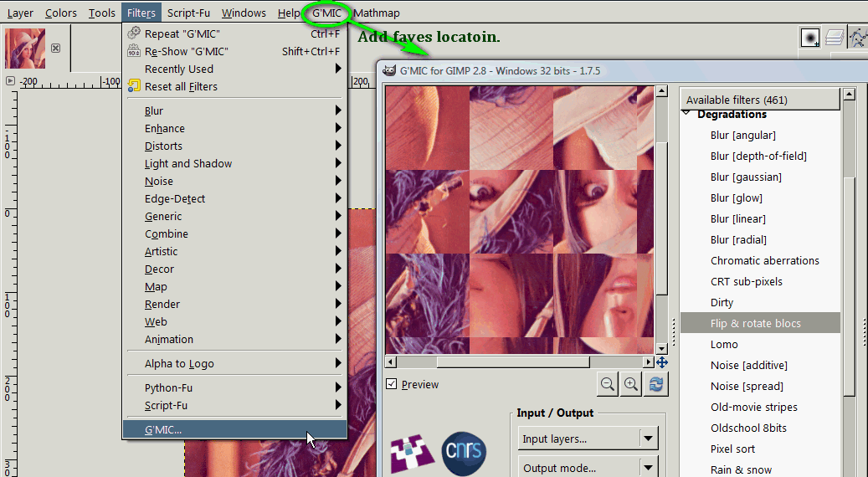Open the Generic submenu
Image resolution: width=868 pixels, height=477 pixels.
click(236, 217)
